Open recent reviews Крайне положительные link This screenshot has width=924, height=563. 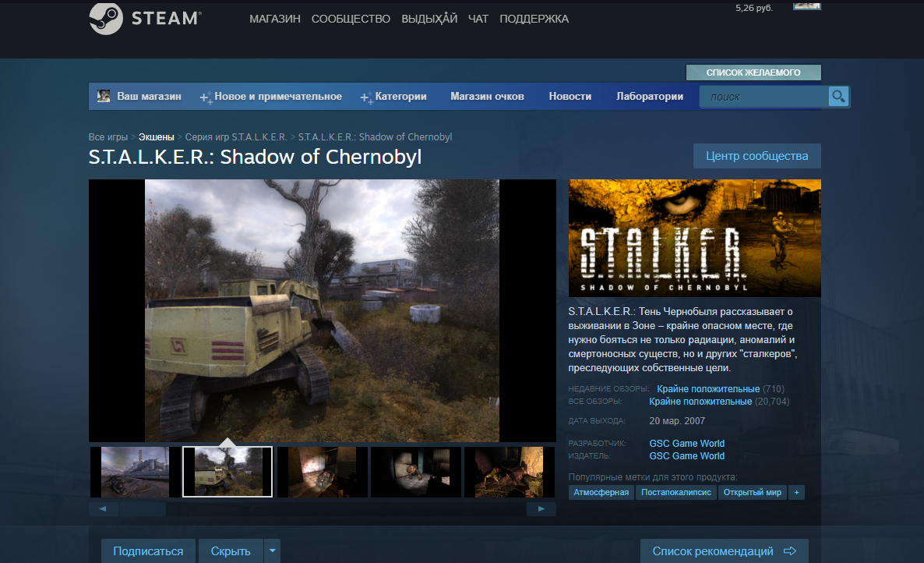[x=708, y=389]
